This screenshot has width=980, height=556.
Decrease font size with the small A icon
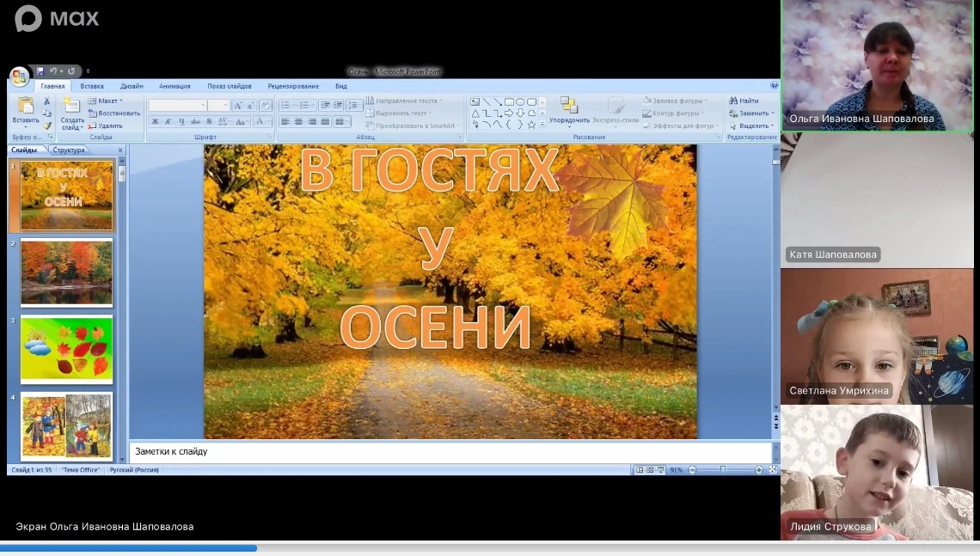(249, 106)
